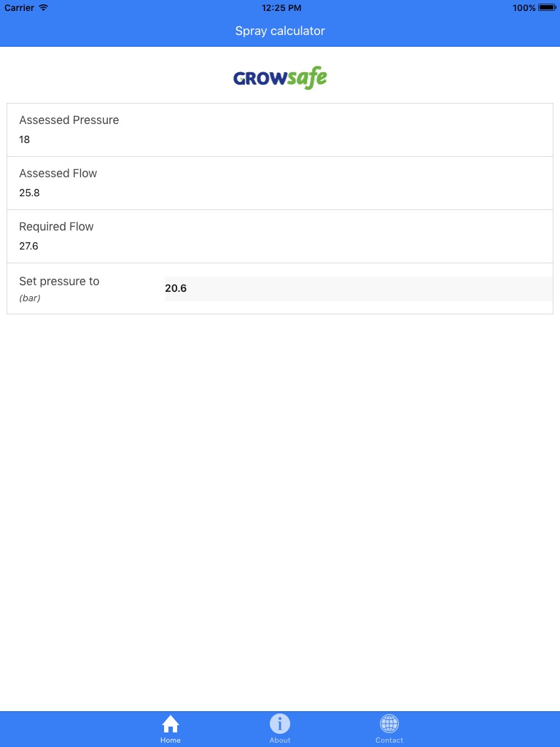The width and height of the screenshot is (560, 747).
Task: Open the Contact globe icon
Action: coord(389,724)
